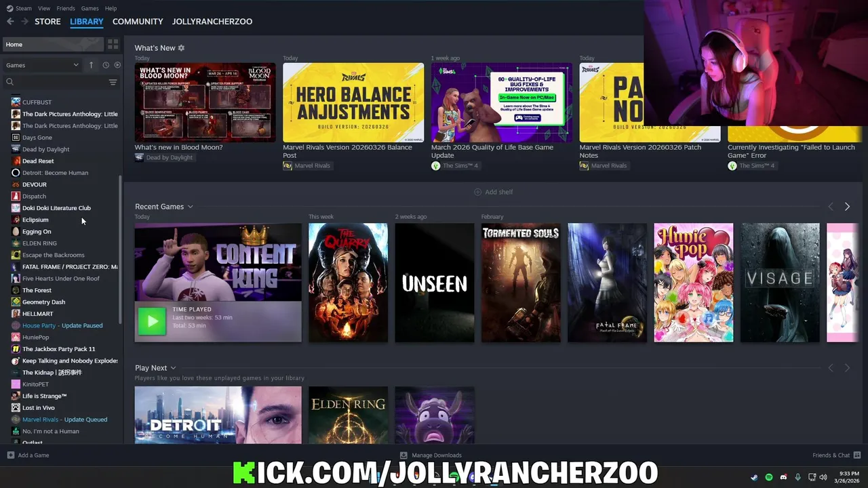Switch to the COMMUNITY tab
The height and width of the screenshot is (488, 868).
pos(138,22)
